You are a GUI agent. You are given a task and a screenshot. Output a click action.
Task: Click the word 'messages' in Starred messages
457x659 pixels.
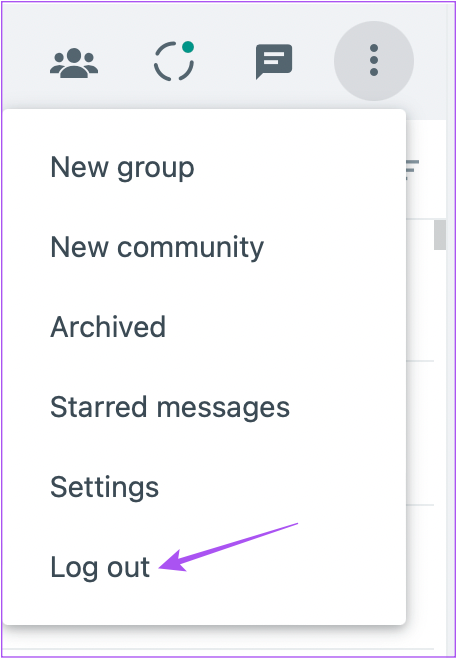tap(223, 407)
